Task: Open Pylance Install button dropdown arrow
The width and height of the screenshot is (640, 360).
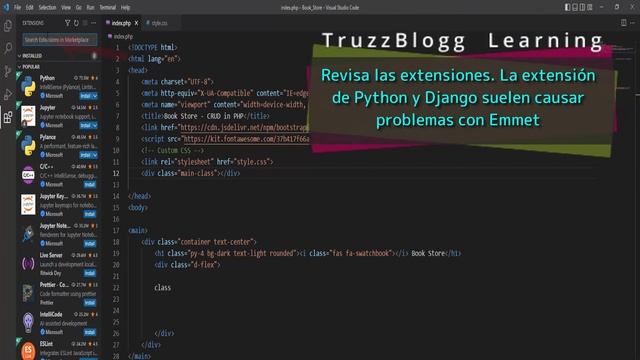Action: coord(95,155)
